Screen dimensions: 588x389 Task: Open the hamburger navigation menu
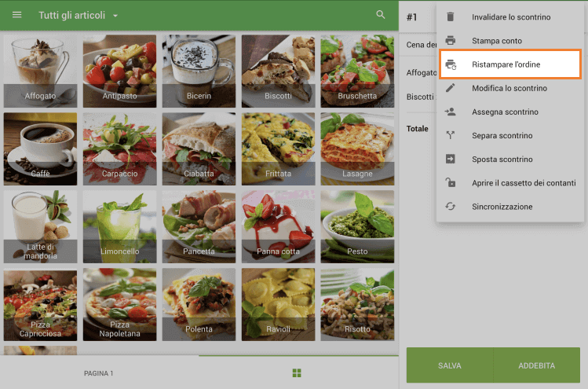[17, 15]
